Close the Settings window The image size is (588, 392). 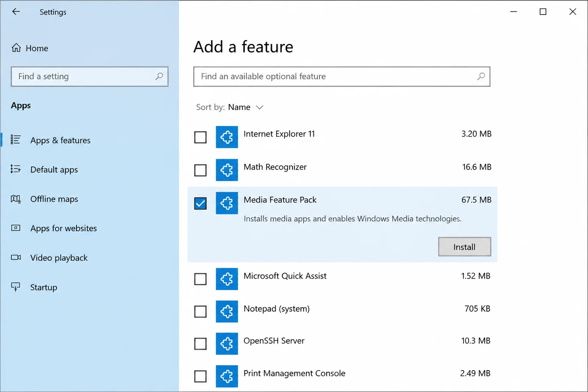point(572,12)
